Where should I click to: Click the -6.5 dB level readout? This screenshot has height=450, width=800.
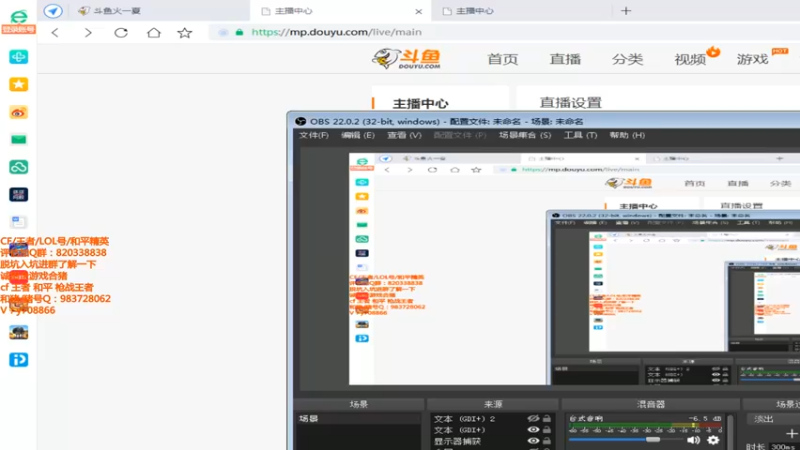tap(705, 418)
